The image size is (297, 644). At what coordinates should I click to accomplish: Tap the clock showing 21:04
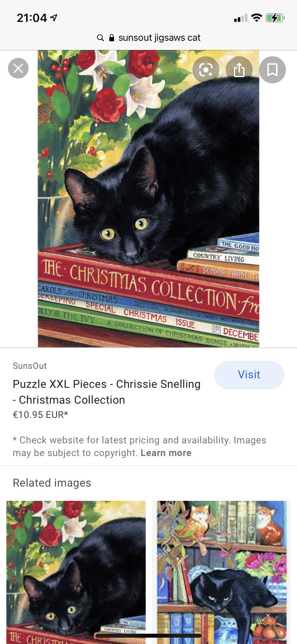[x=32, y=18]
